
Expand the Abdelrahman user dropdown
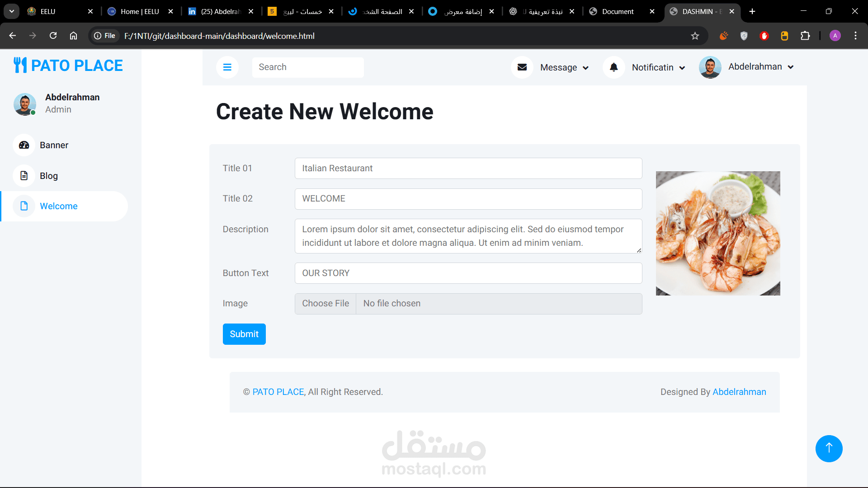(761, 67)
